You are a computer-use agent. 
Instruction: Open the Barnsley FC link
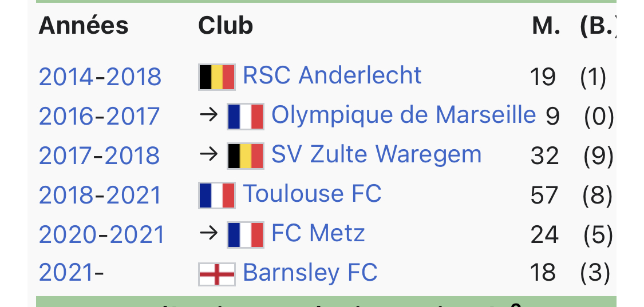click(310, 273)
